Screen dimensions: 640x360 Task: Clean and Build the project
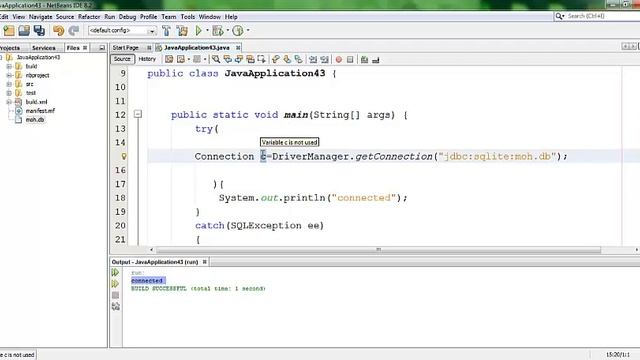tap(182, 31)
